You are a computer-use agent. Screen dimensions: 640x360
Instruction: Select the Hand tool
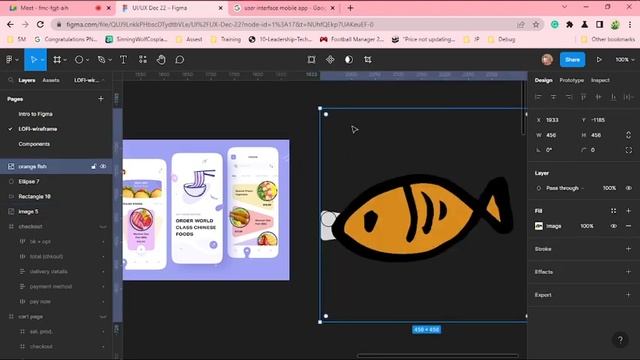(x=161, y=60)
